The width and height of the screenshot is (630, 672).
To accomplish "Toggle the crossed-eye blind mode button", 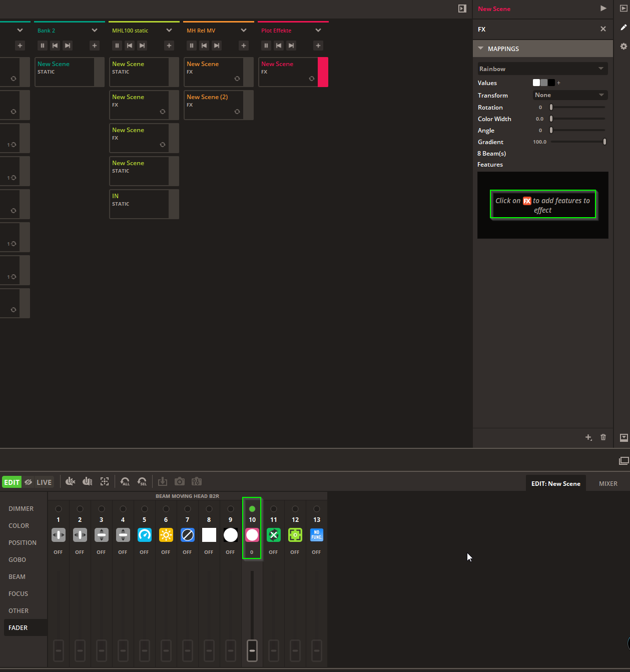I will pyautogui.click(x=29, y=482).
